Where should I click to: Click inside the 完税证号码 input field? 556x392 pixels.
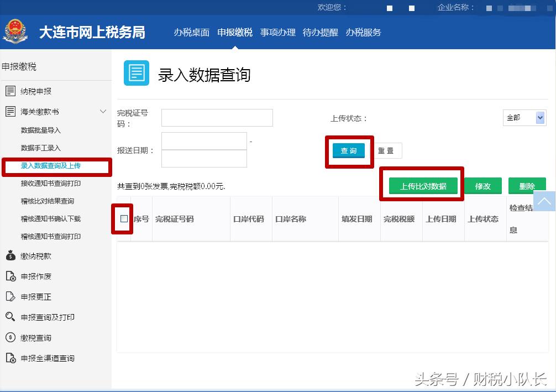point(216,117)
